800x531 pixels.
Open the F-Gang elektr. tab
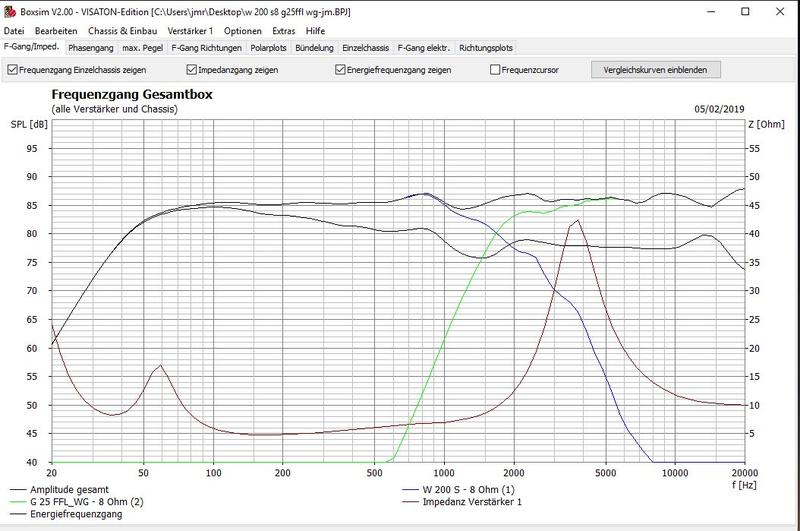point(424,48)
